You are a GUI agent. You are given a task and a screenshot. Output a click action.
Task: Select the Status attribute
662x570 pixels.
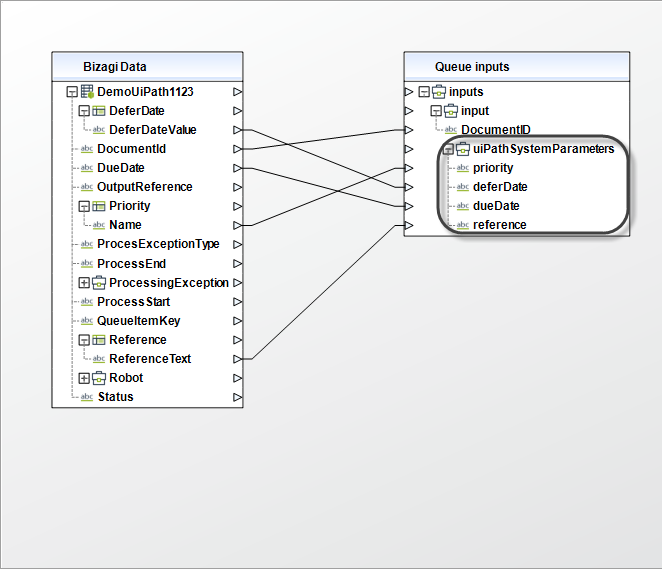point(116,397)
